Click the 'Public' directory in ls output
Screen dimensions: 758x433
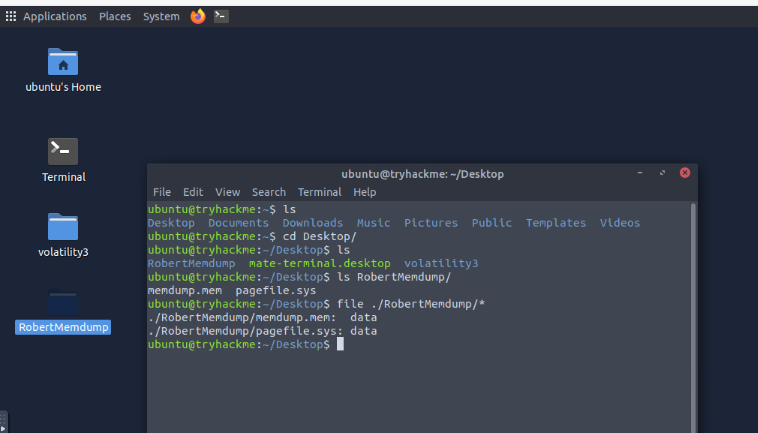(x=492, y=223)
